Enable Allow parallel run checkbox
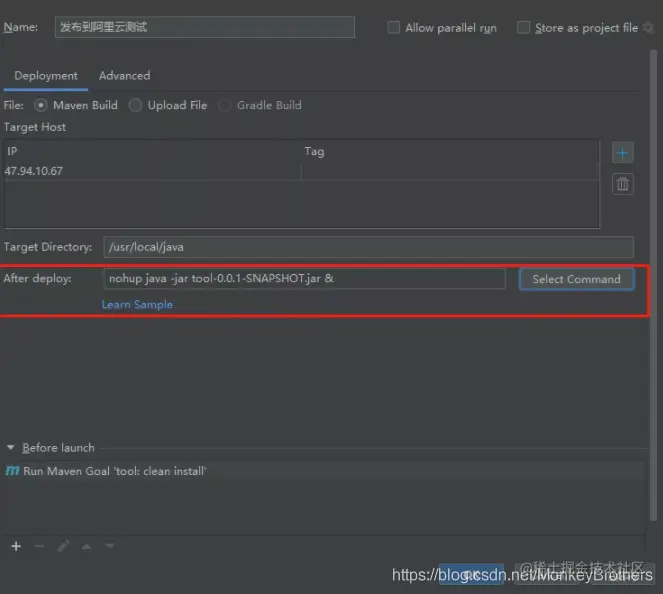The width and height of the screenshot is (663, 594). (x=393, y=27)
